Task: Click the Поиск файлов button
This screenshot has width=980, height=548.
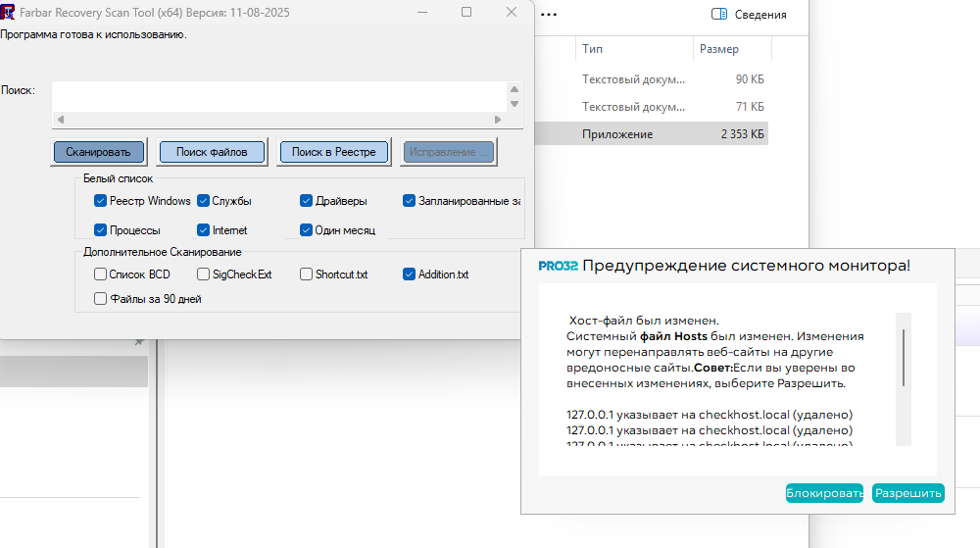Action: tap(212, 152)
